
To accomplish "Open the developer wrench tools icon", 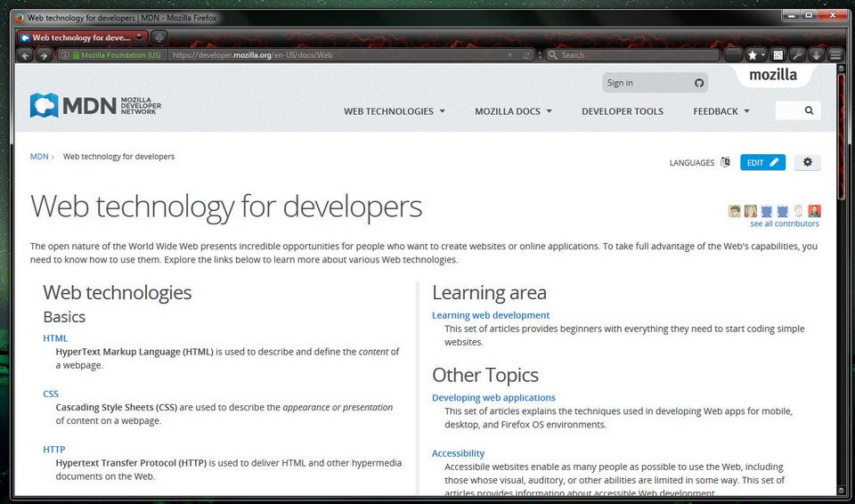I will click(x=797, y=54).
